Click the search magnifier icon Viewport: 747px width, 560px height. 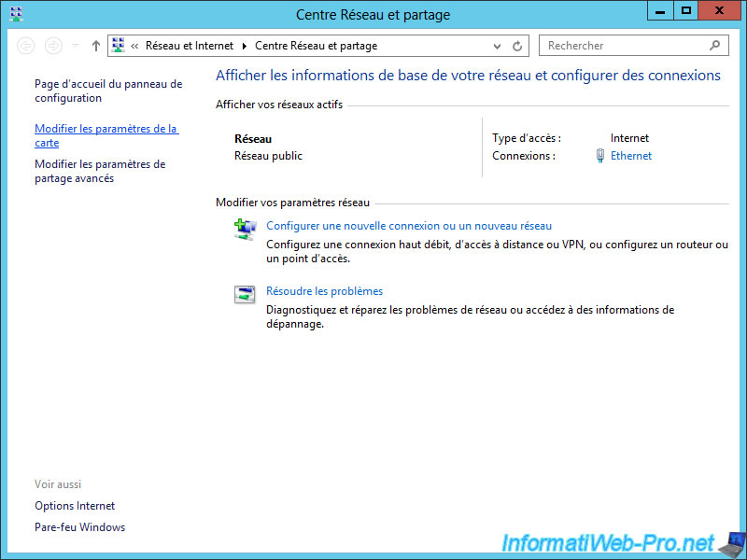[x=714, y=45]
